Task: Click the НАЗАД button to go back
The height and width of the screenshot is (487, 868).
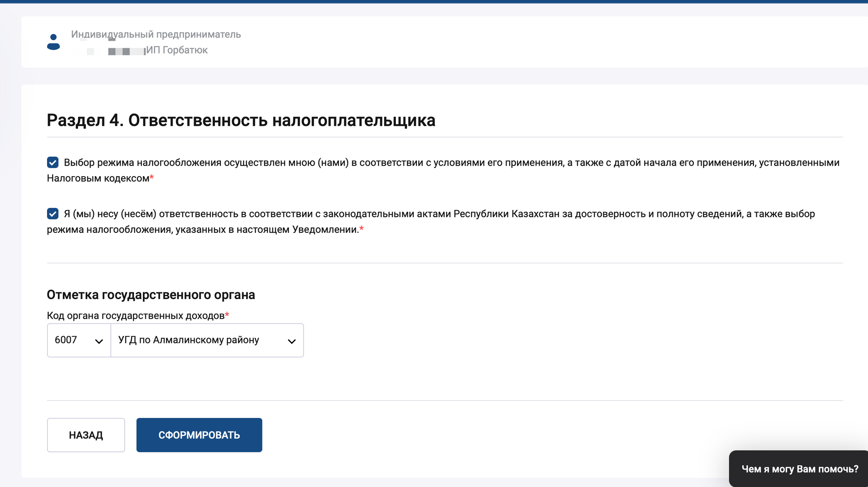Action: coord(86,434)
